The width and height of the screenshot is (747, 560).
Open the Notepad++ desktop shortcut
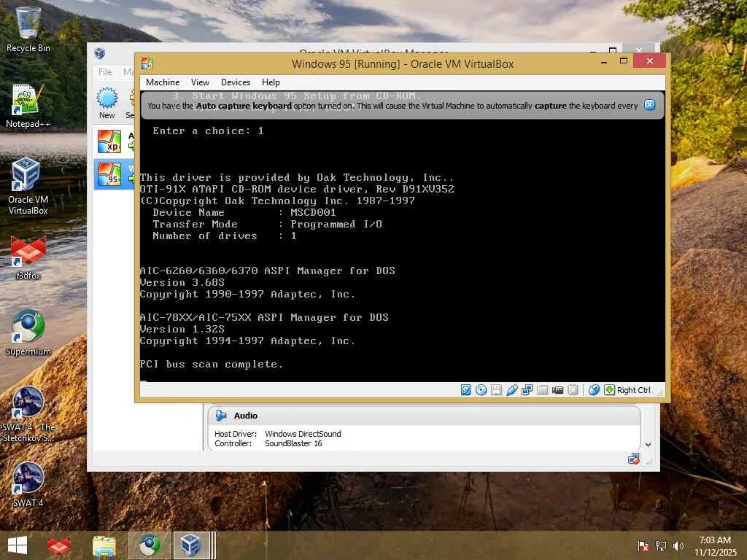(x=28, y=106)
